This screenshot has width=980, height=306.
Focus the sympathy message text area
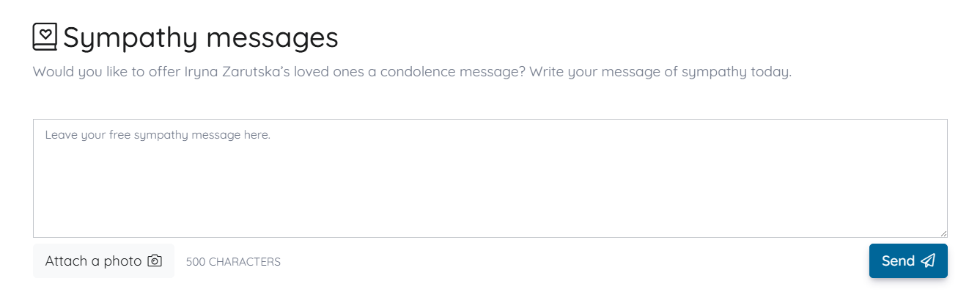(490, 178)
